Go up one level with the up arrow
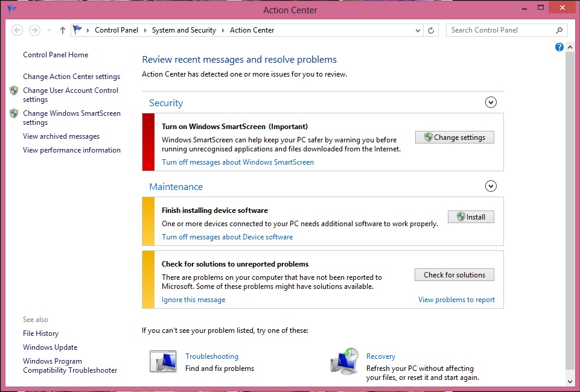The width and height of the screenshot is (580, 392). click(x=63, y=30)
